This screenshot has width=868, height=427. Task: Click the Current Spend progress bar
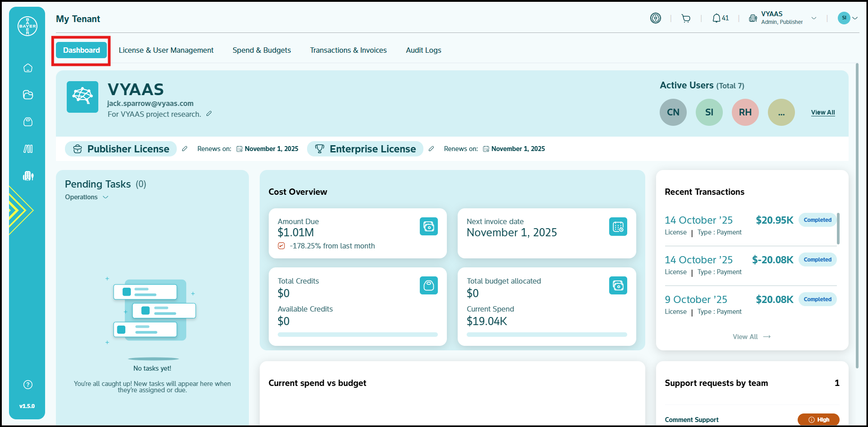[x=547, y=335]
